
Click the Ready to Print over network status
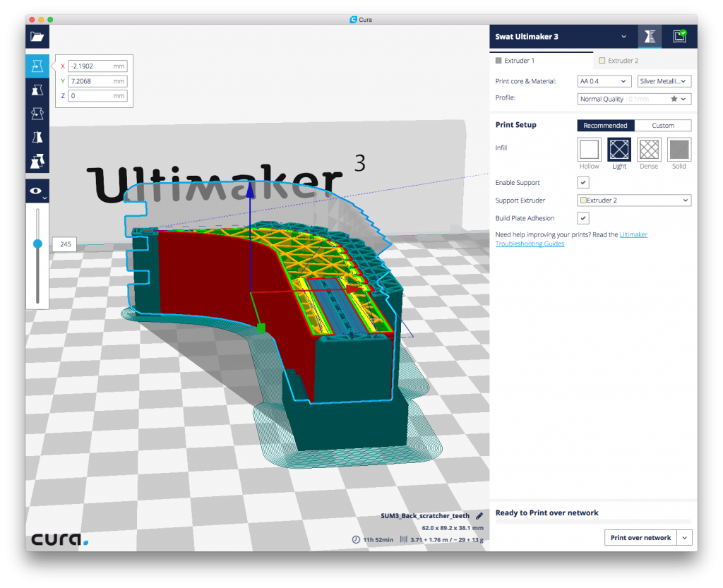click(547, 513)
